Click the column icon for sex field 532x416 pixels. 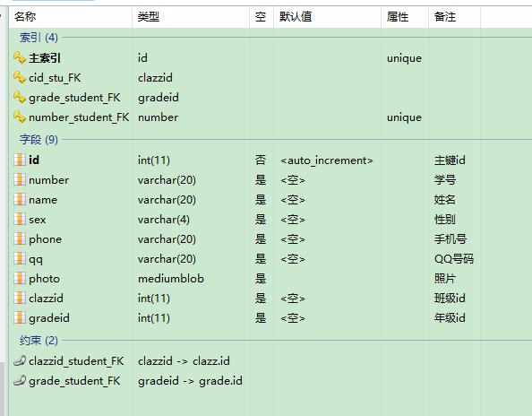20,219
